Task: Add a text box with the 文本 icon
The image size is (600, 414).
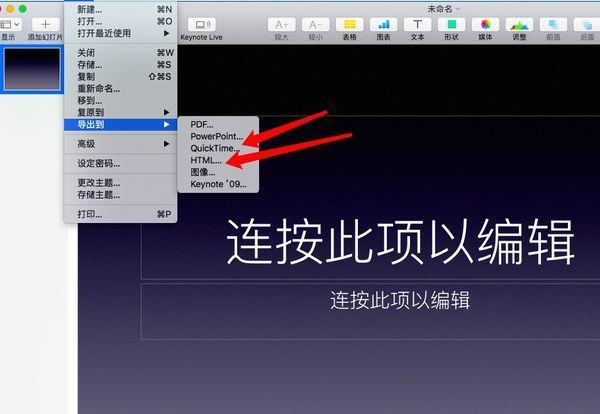Action: pyautogui.click(x=417, y=23)
